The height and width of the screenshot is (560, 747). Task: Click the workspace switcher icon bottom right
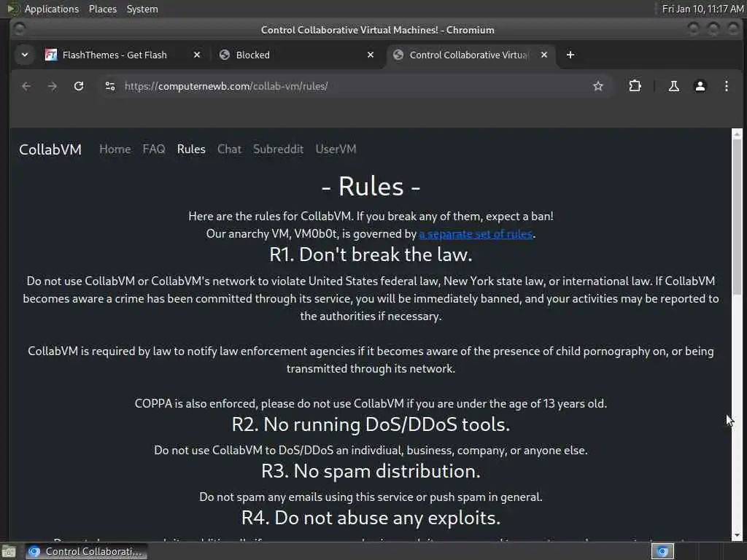click(662, 551)
